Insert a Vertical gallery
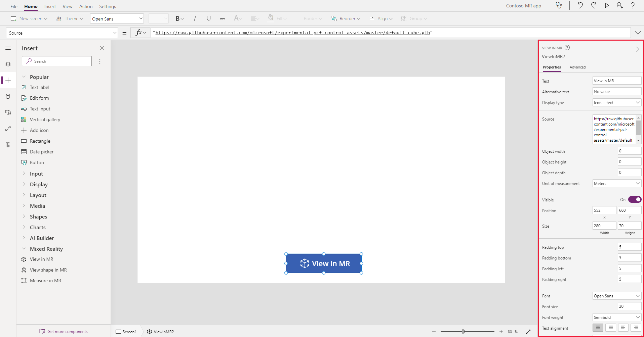Image resolution: width=644 pixels, height=337 pixels. (45, 119)
